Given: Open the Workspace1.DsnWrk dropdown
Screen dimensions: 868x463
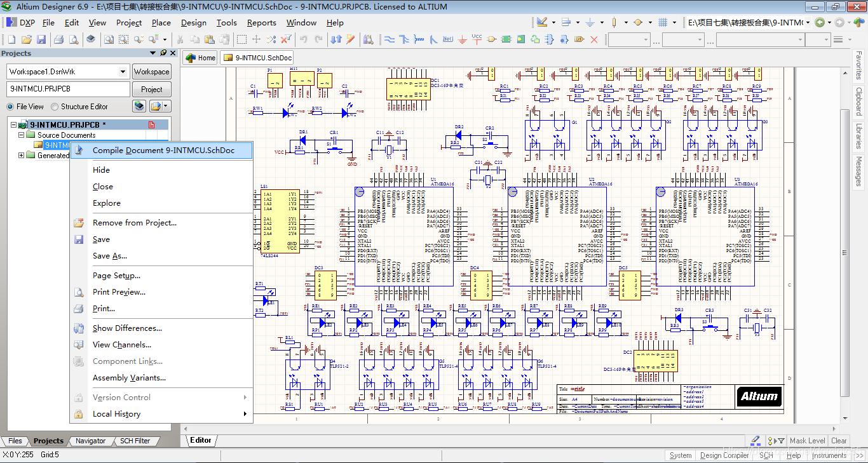Looking at the screenshot, I should point(123,72).
